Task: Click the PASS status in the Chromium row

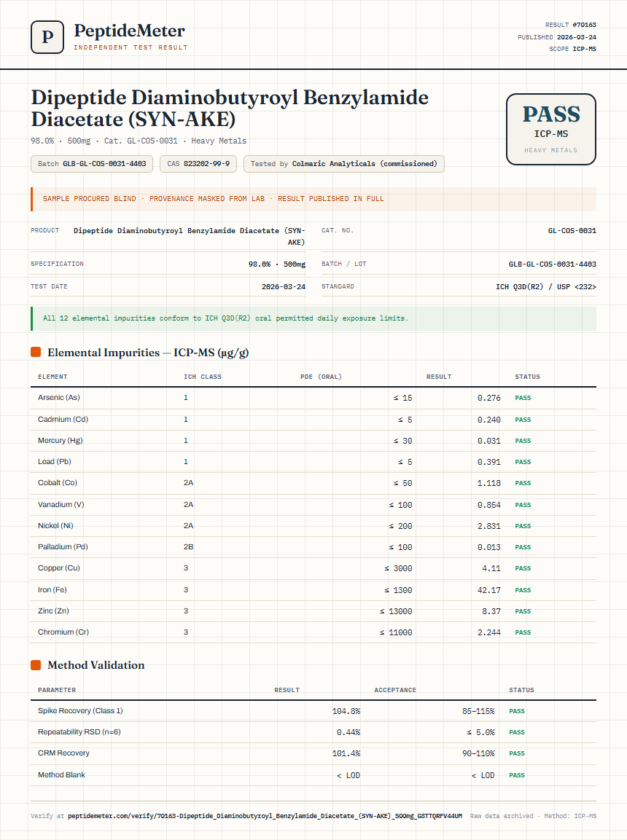Action: pos(523,632)
